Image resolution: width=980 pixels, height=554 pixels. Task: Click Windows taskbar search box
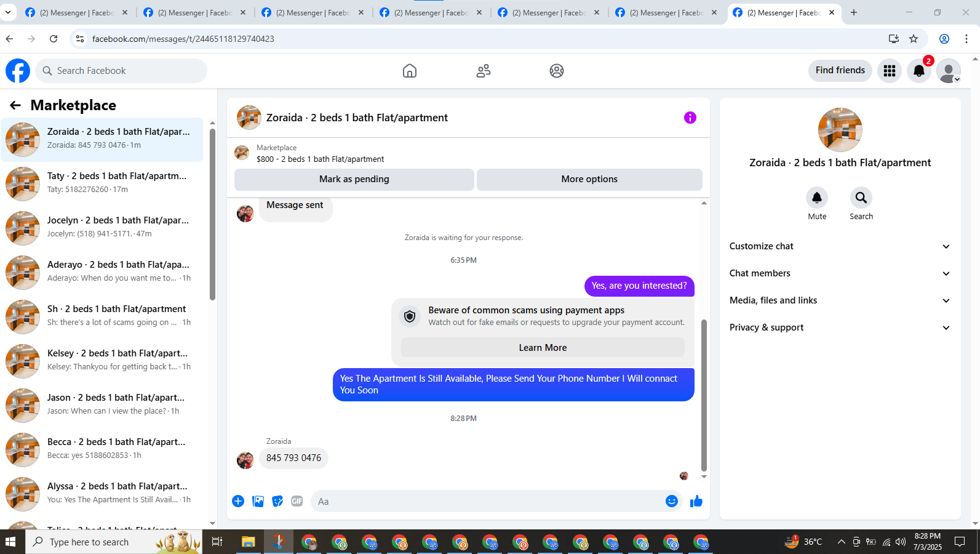[x=114, y=542]
